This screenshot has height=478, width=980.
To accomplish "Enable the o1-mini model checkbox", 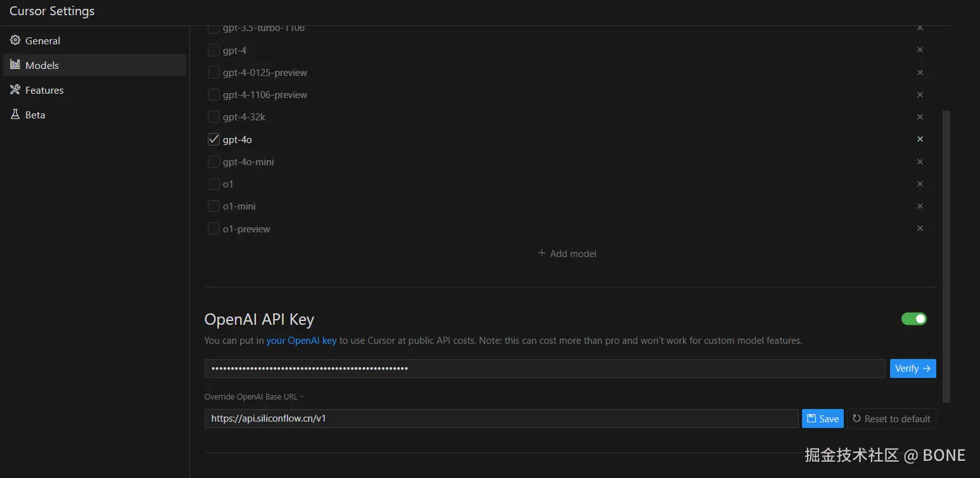I will tap(213, 206).
